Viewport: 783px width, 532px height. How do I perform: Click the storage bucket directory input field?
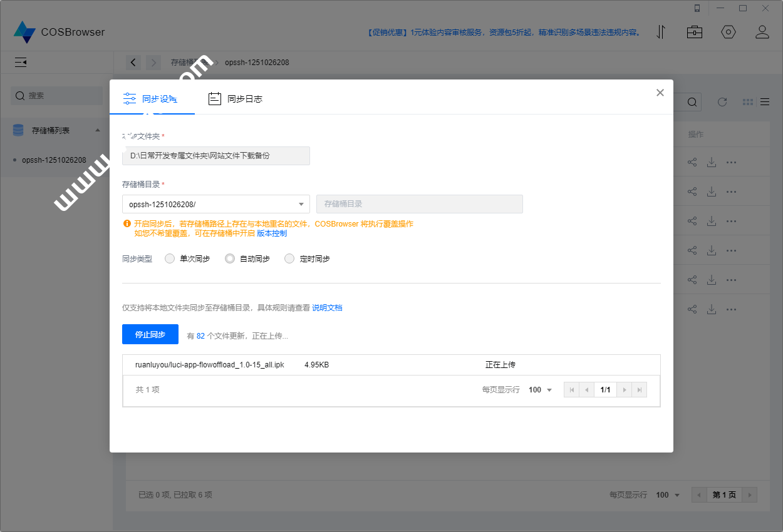coord(420,203)
